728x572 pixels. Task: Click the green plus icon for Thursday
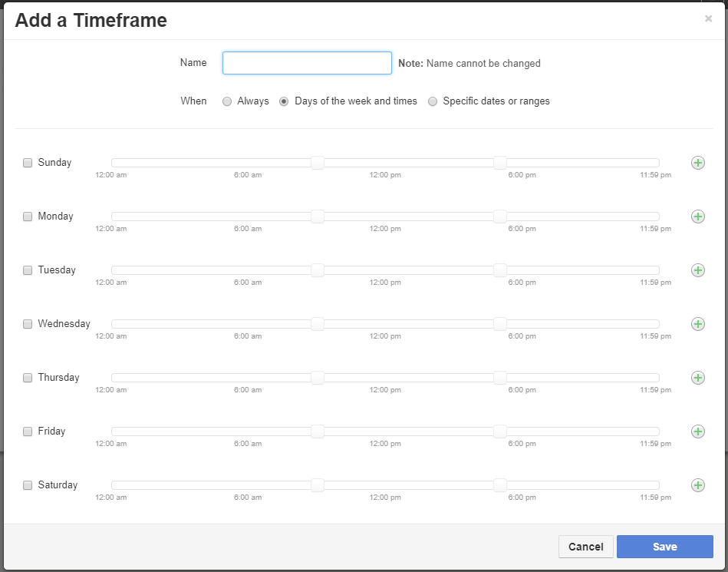point(698,378)
